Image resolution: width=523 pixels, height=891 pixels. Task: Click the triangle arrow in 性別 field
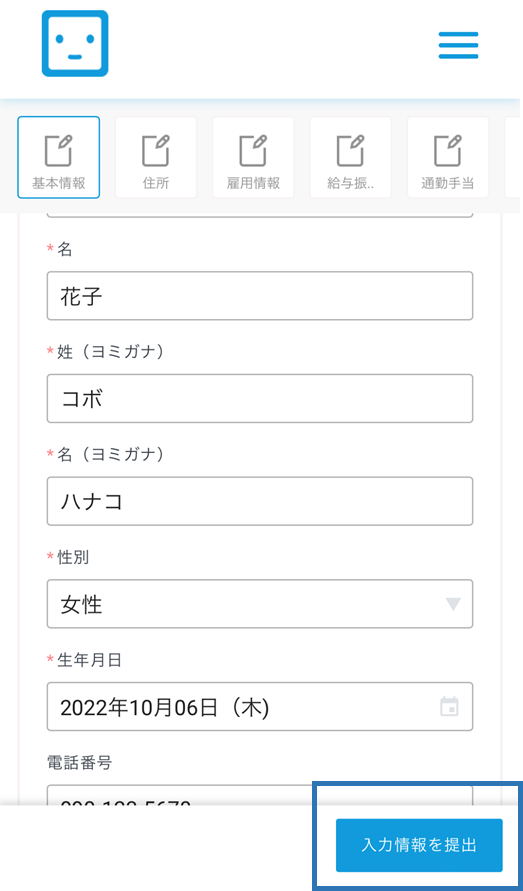[453, 605]
